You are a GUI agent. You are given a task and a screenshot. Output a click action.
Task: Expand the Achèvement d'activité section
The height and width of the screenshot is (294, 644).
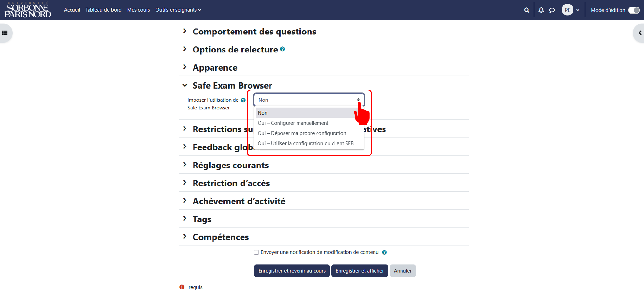239,201
